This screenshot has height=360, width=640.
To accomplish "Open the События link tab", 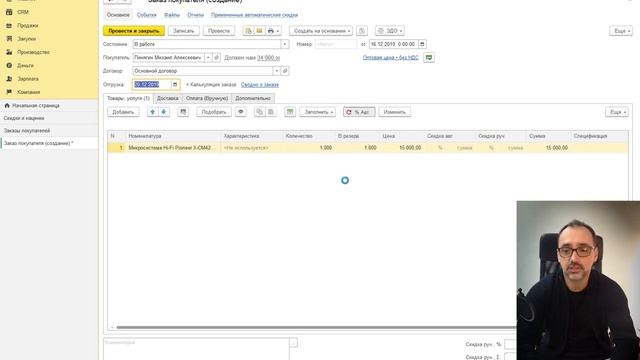I will [x=147, y=15].
